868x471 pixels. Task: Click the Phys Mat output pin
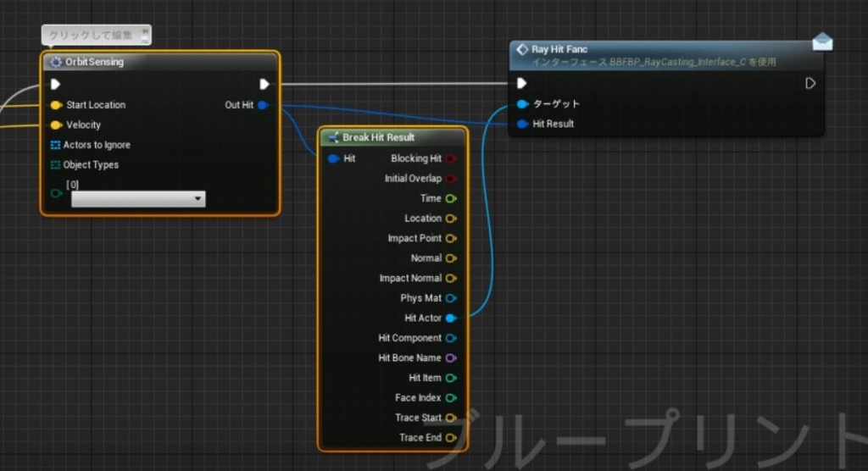coord(451,298)
